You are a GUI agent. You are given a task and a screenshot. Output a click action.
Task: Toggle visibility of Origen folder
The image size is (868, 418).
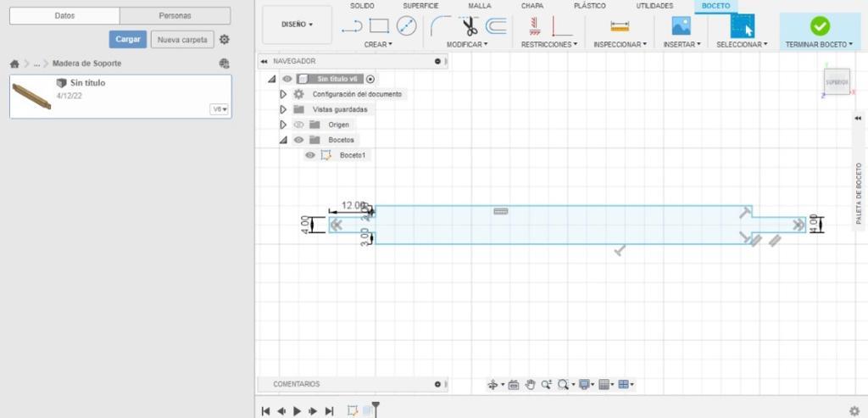click(299, 125)
